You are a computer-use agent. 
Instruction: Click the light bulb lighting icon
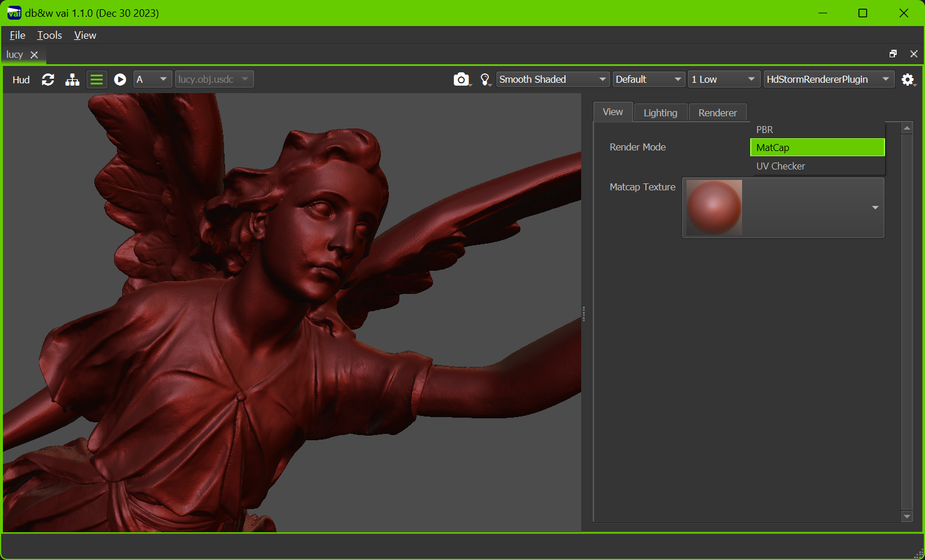[x=485, y=79]
